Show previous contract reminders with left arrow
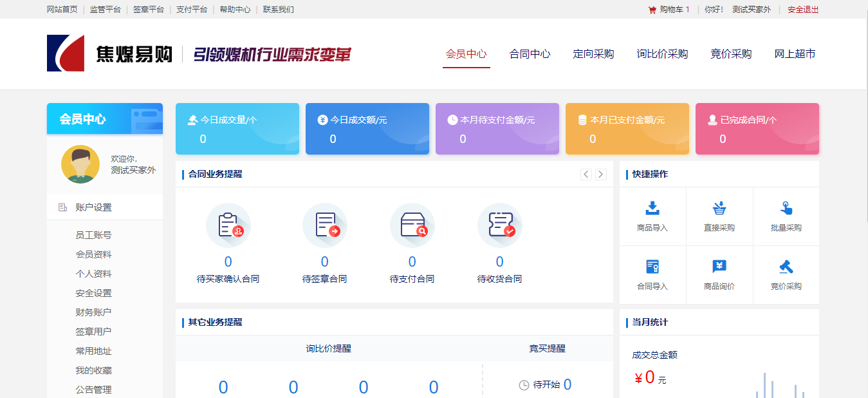This screenshot has width=868, height=398. click(x=586, y=175)
